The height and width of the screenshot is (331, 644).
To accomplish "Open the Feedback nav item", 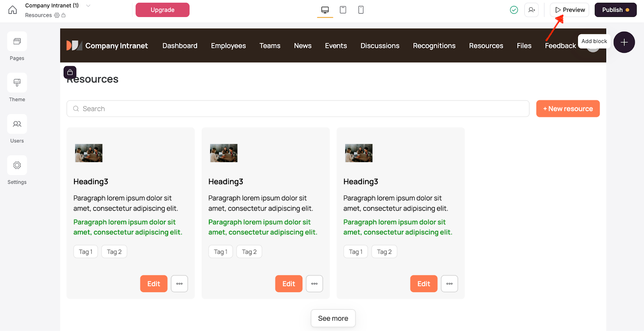I will click(560, 46).
